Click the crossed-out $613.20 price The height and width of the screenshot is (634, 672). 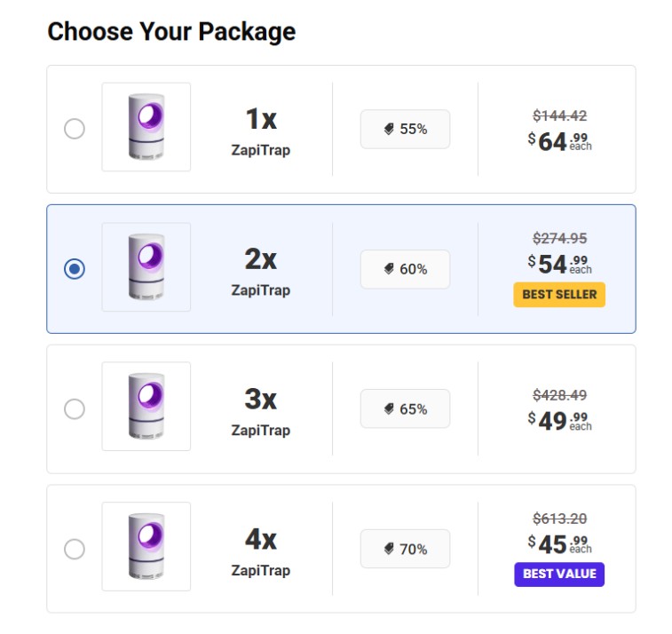tap(560, 519)
